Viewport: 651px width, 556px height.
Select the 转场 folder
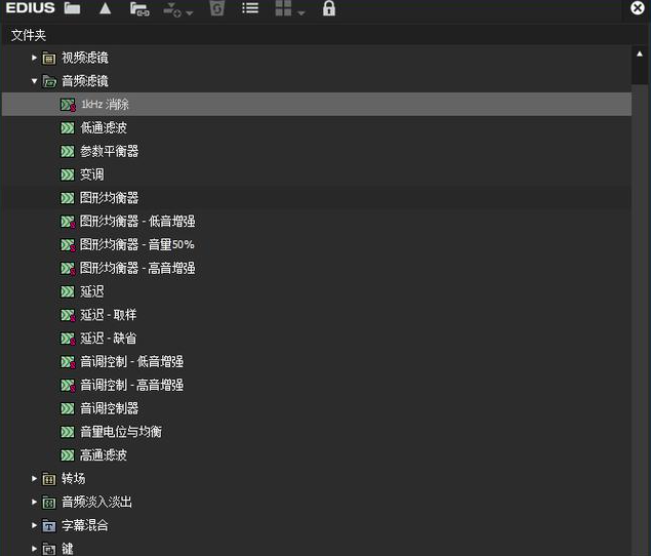pos(73,478)
